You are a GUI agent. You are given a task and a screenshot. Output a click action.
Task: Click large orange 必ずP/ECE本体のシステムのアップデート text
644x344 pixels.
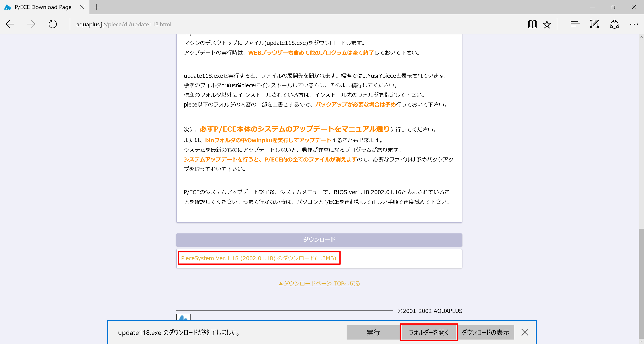click(295, 129)
